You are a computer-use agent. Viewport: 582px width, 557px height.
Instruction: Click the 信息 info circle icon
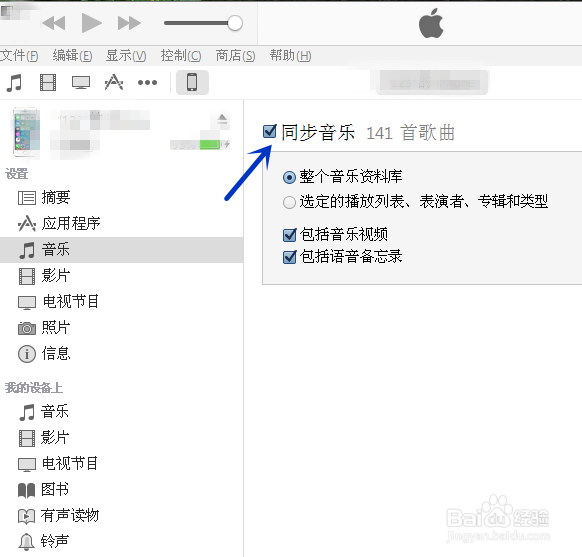point(27,354)
